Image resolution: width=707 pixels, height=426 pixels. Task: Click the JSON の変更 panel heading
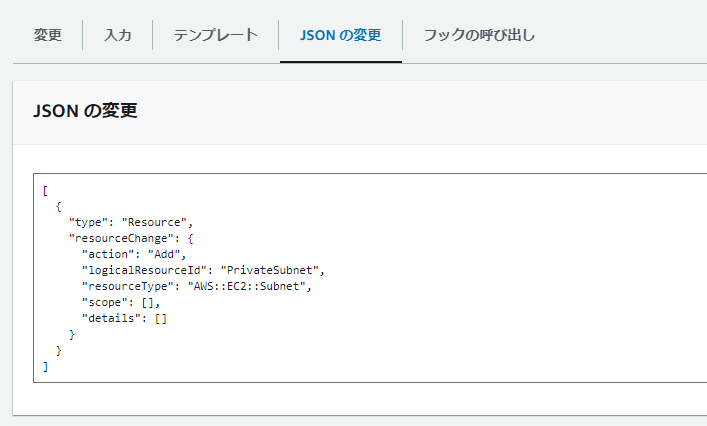85,110
